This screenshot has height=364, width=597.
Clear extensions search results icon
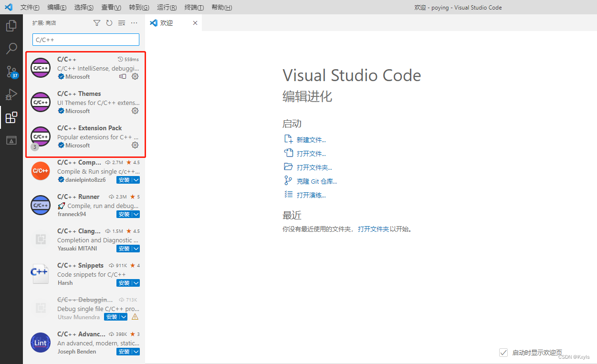pos(122,23)
